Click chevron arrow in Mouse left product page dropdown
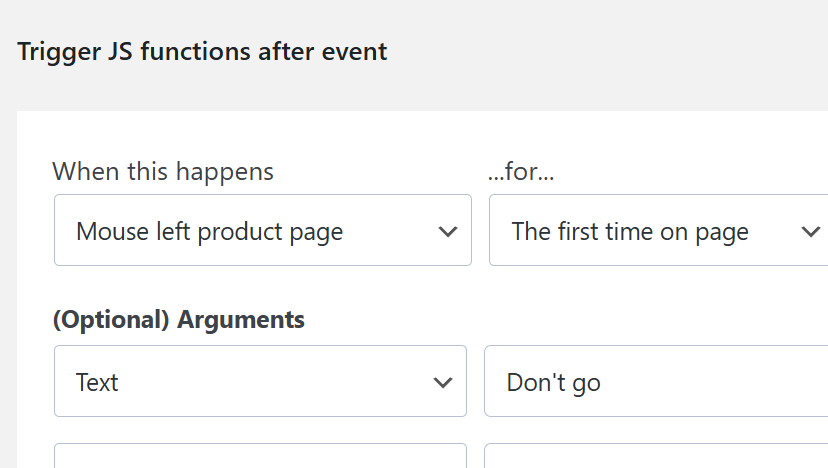The width and height of the screenshot is (828, 468). [x=447, y=232]
